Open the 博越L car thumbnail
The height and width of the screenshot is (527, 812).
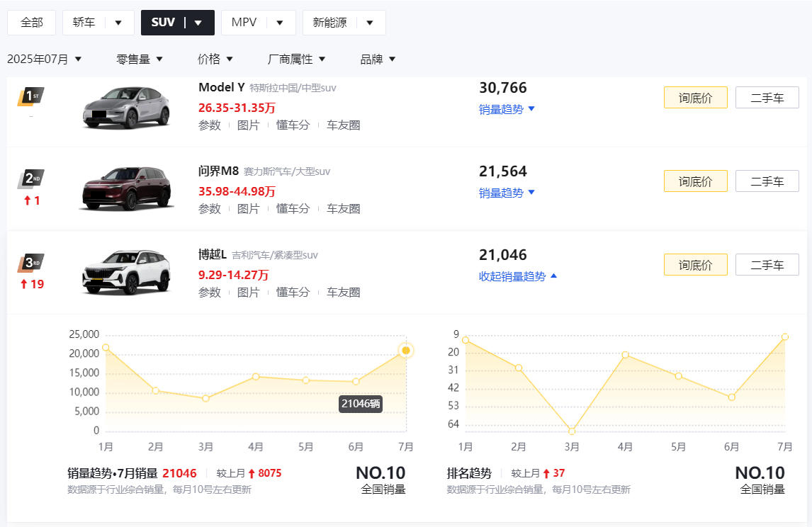point(126,272)
